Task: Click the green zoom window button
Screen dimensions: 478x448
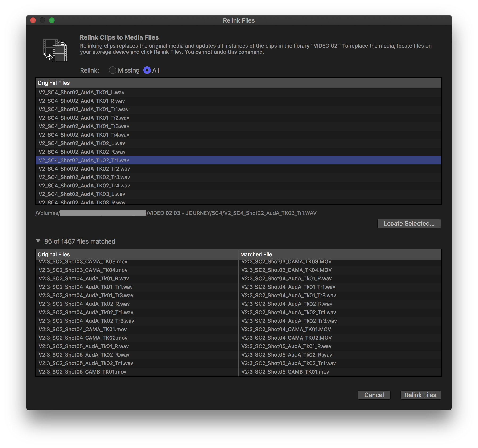Action: 52,20
